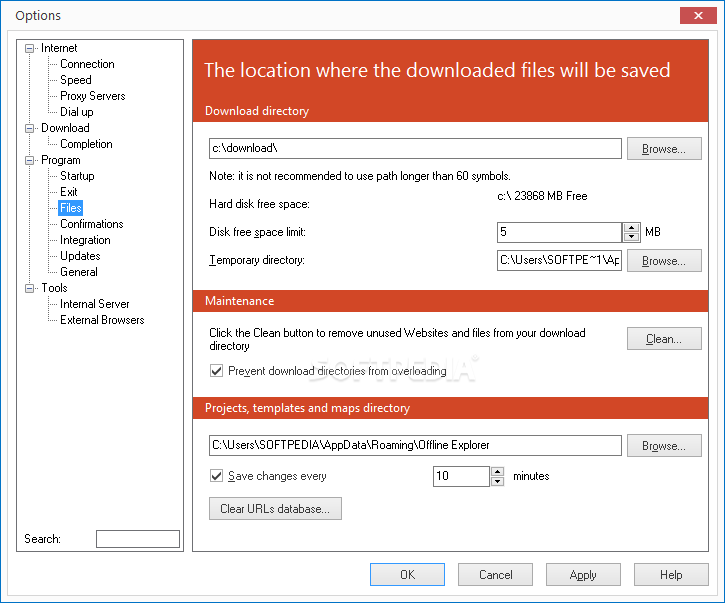Collapse the Tools tree node

tap(30, 288)
